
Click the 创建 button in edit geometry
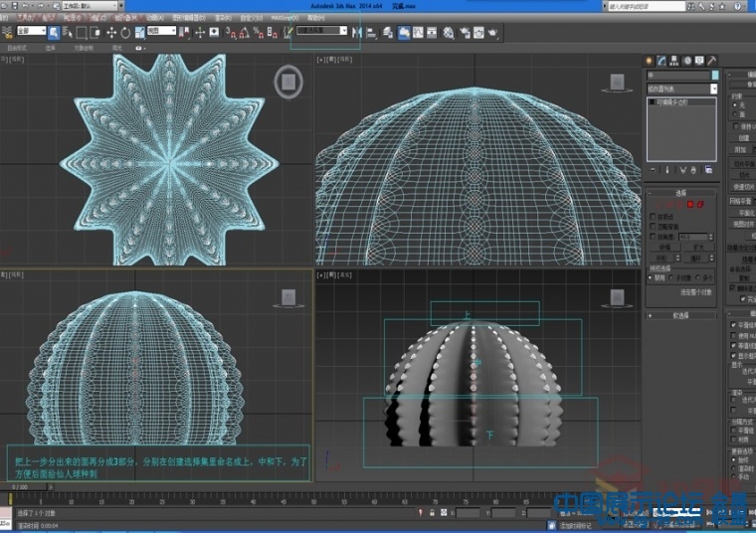[x=743, y=138]
